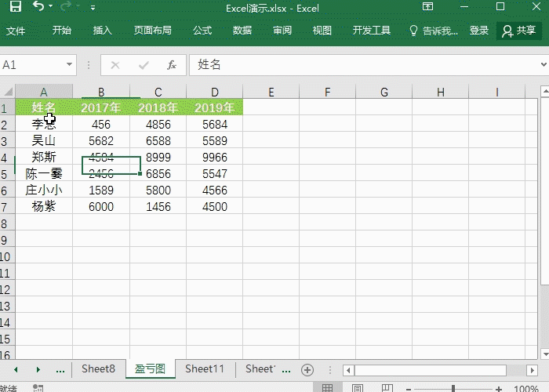Screen dimensions: 549x392
Task: Click the macro recording status bar icon
Action: point(38,388)
